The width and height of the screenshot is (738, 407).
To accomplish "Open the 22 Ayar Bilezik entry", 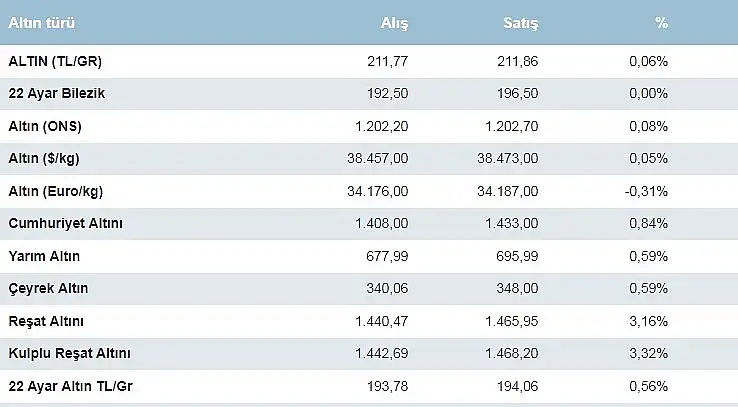I will pos(56,93).
